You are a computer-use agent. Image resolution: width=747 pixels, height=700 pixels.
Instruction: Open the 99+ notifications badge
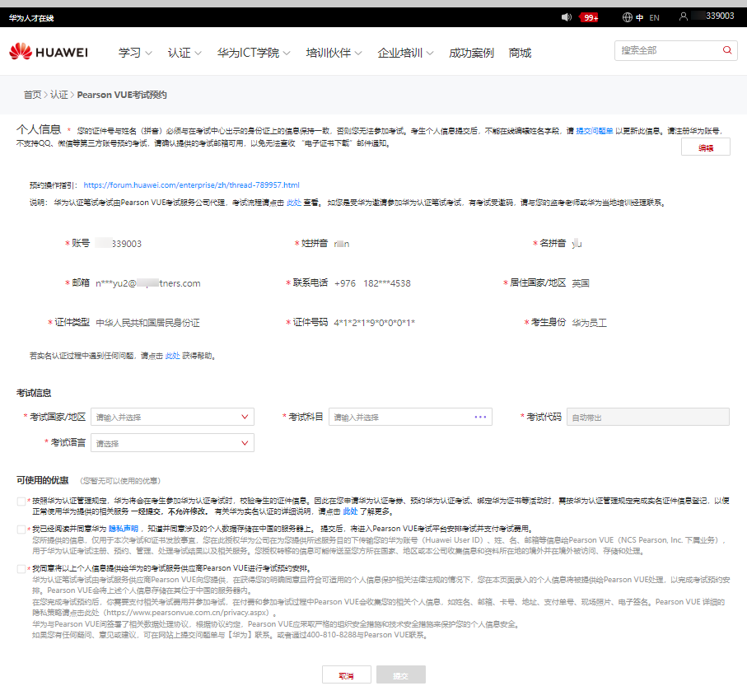590,17
